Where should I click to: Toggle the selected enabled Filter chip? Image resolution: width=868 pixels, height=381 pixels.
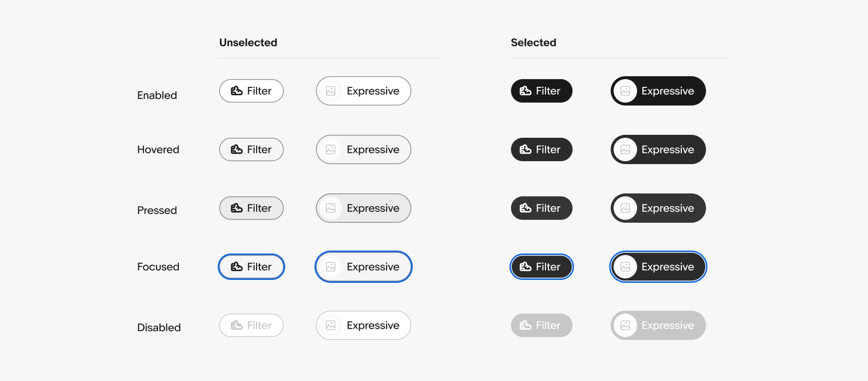pos(542,91)
